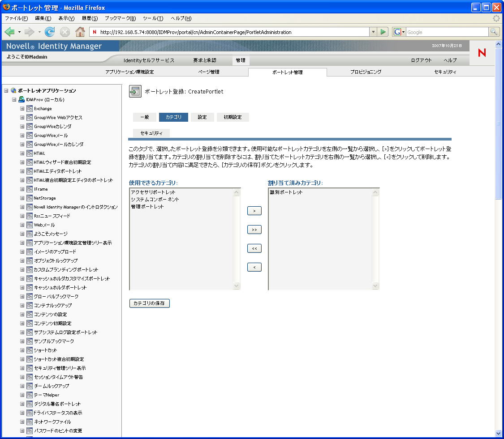
Task: Click the ショートカット portlet icon
Action: coord(30,350)
